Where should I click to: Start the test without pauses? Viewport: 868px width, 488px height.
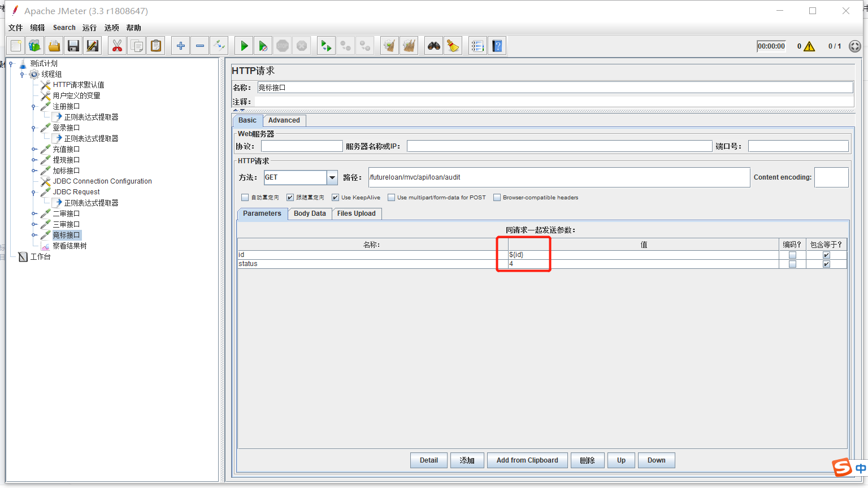[263, 46]
